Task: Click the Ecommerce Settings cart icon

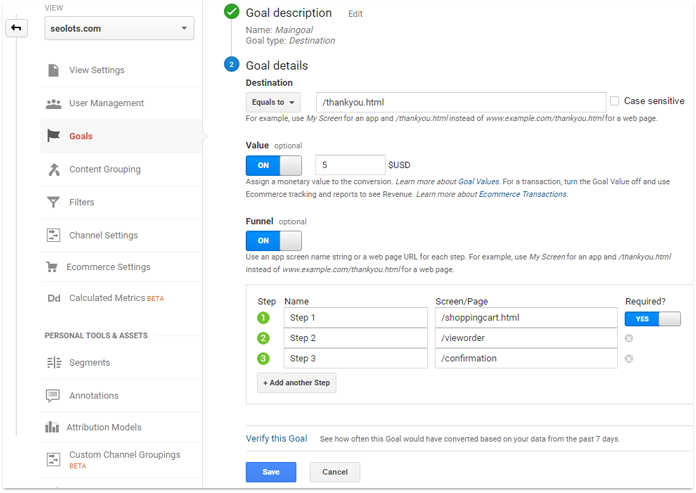Action: tap(53, 267)
